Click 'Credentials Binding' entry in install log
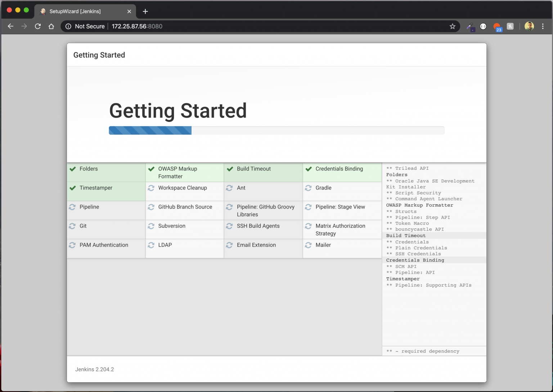553x392 pixels. click(415, 260)
